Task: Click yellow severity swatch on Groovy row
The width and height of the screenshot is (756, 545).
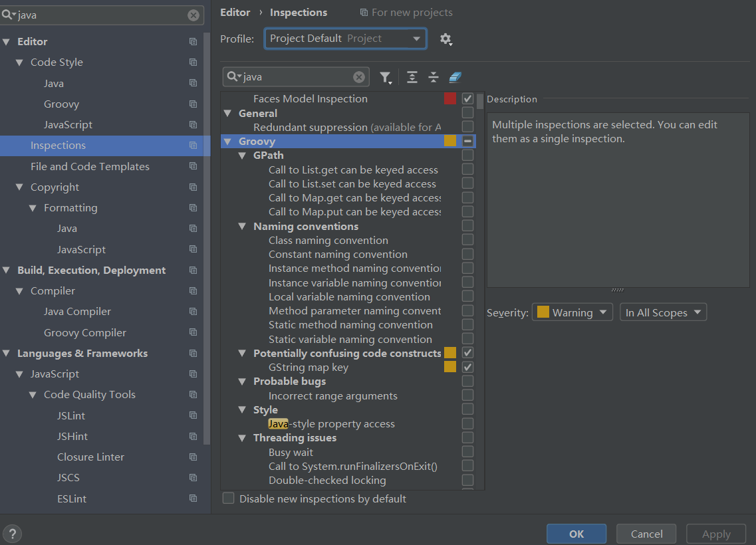Action: pyautogui.click(x=450, y=141)
